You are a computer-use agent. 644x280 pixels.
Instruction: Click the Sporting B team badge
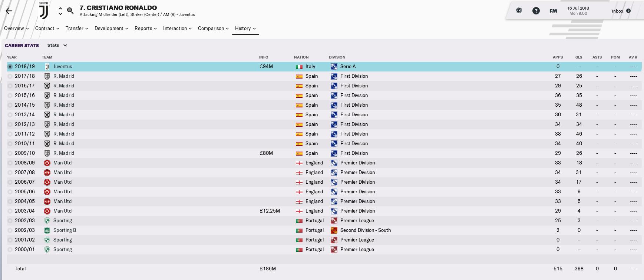47,230
